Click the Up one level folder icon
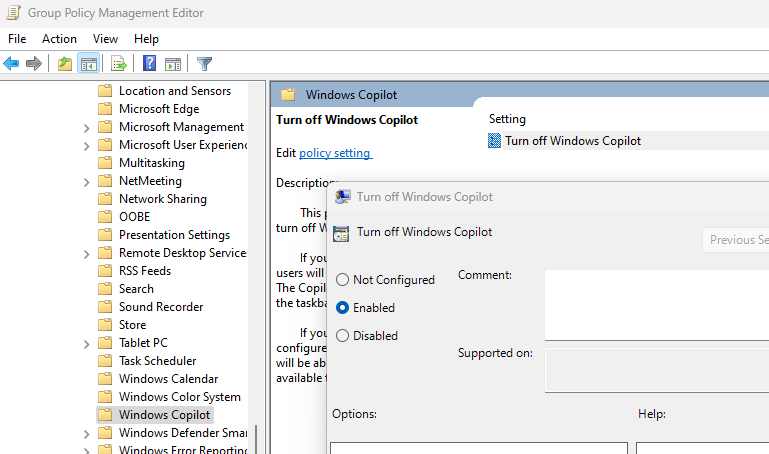The height and width of the screenshot is (454, 769). (x=65, y=64)
